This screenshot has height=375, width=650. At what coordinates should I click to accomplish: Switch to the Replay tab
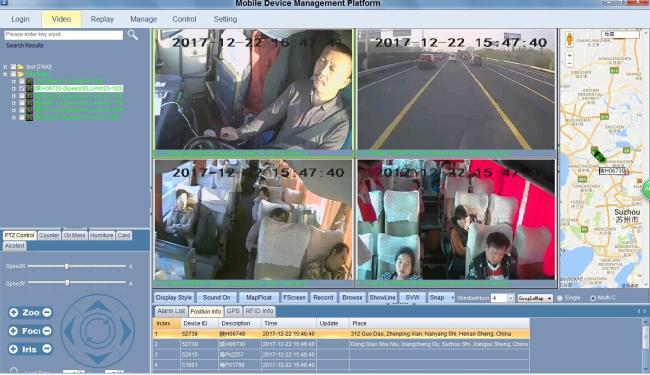tap(102, 19)
